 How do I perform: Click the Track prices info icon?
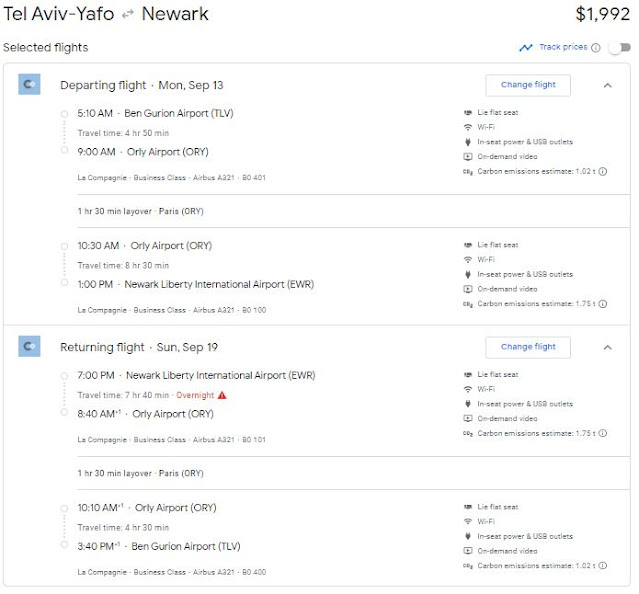596,47
